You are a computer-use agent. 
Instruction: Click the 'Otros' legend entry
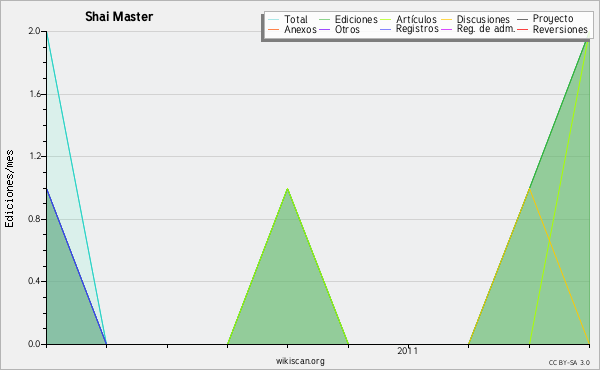click(347, 29)
